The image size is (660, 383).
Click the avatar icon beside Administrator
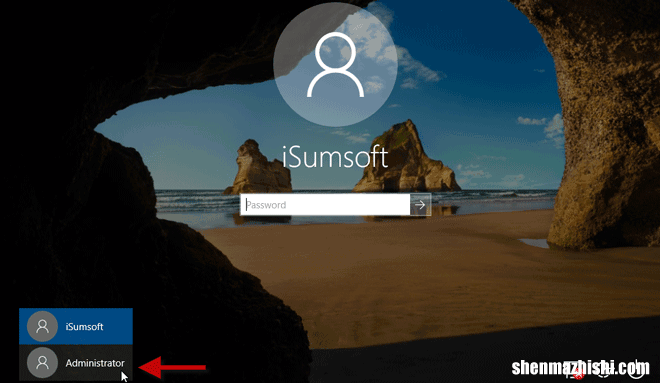click(42, 363)
